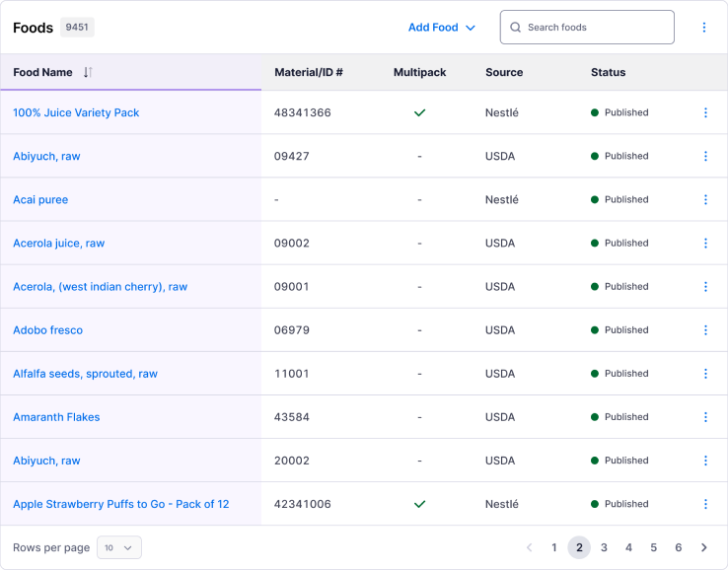
Task: Go to previous page using left chevron
Action: pyautogui.click(x=530, y=547)
